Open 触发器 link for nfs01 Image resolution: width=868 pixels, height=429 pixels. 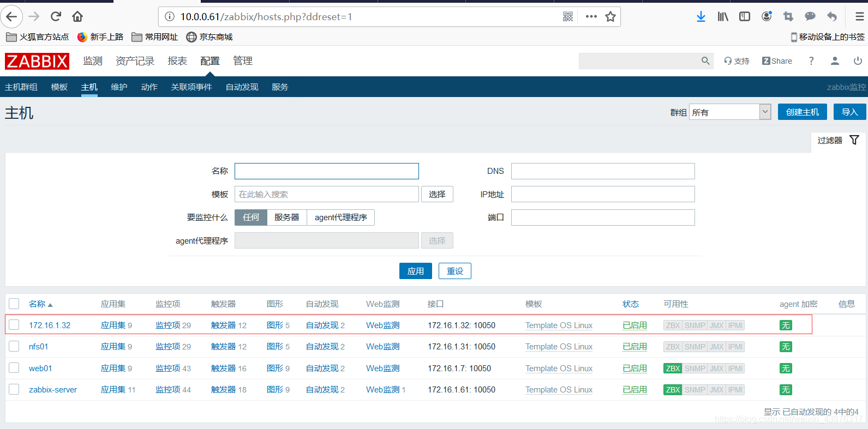[x=224, y=347]
